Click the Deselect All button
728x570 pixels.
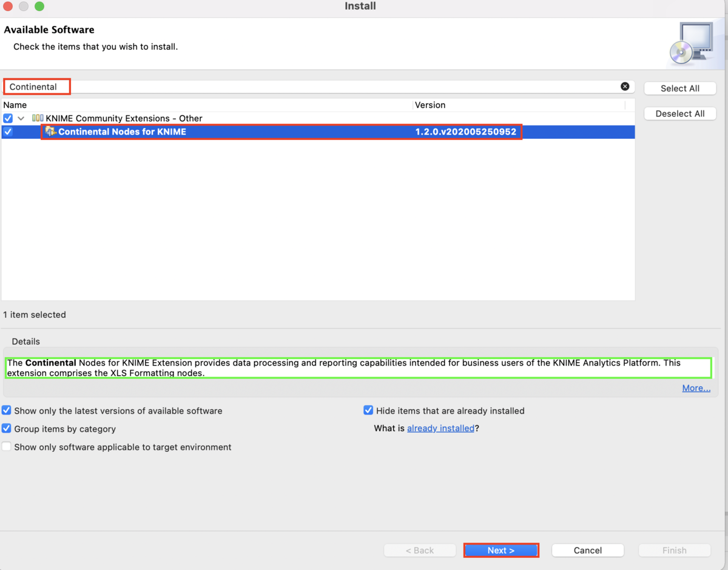(680, 114)
